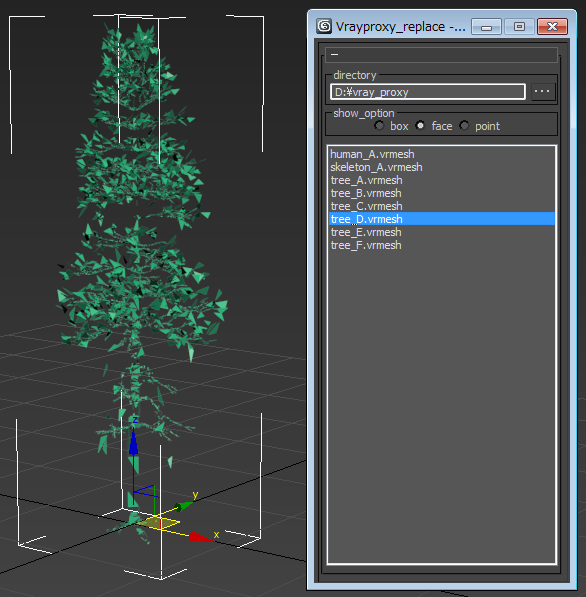Screen dimensions: 586x597
Task: Click the 3ds Max app icon in title bar
Action: [324, 27]
